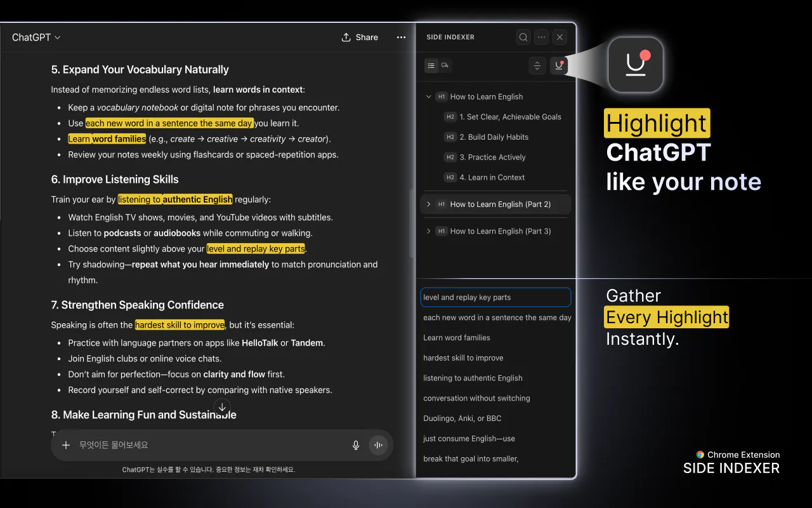Click the "7. Strengthen Speaking Confidence" heading

(x=137, y=305)
